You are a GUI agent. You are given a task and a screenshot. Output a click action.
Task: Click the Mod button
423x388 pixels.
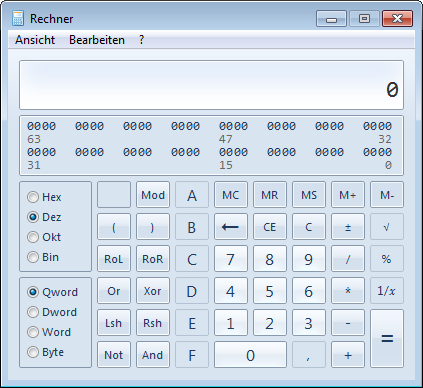153,195
